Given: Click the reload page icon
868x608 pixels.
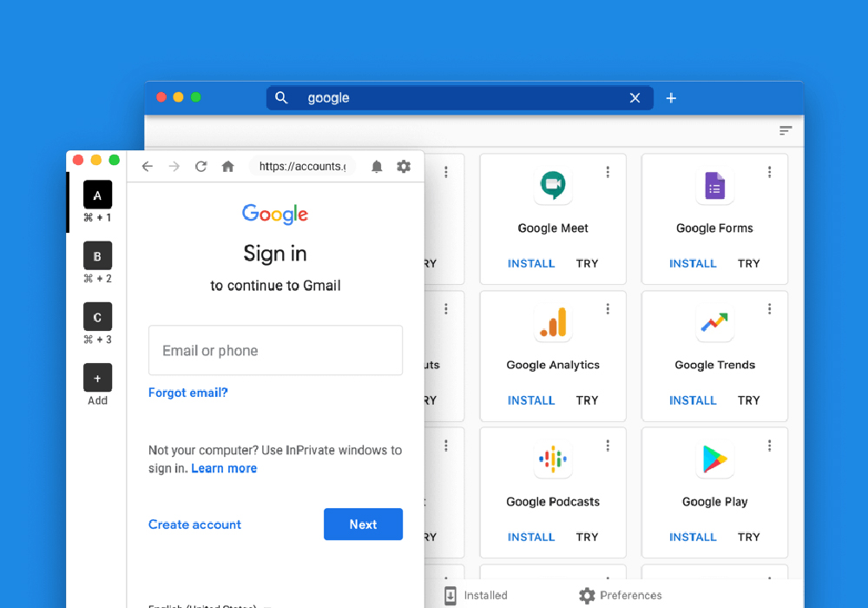Looking at the screenshot, I should click(201, 167).
